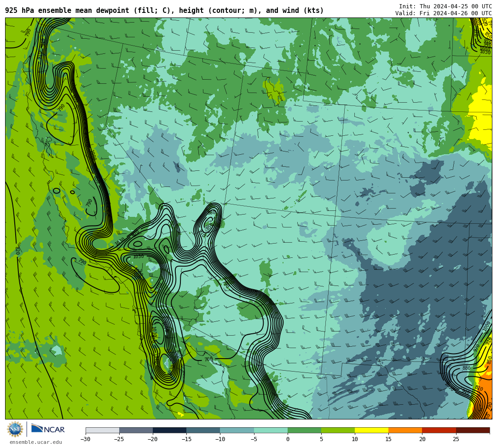The height and width of the screenshot is (448, 497).
Task: Click the 'Init: Thu 2024-04-25 00 UTC' text
Action: pyautogui.click(x=445, y=6)
